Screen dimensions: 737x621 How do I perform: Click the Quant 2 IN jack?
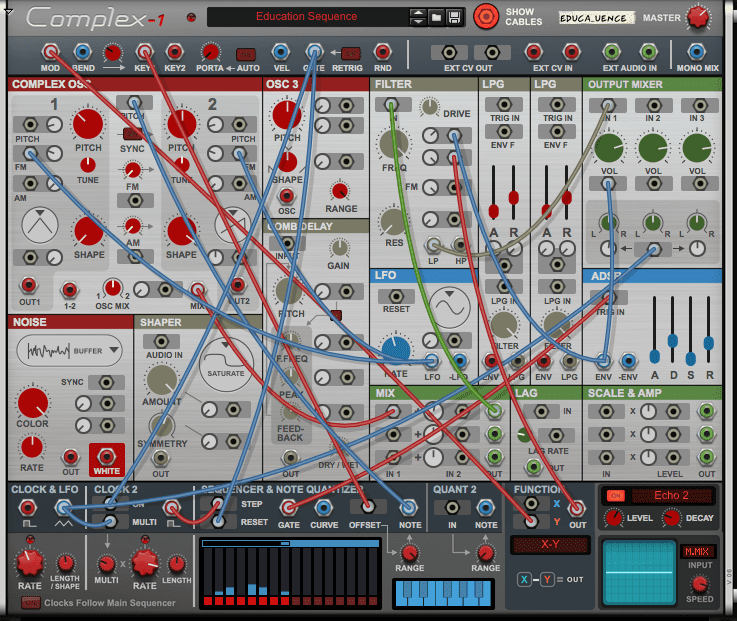point(452,508)
